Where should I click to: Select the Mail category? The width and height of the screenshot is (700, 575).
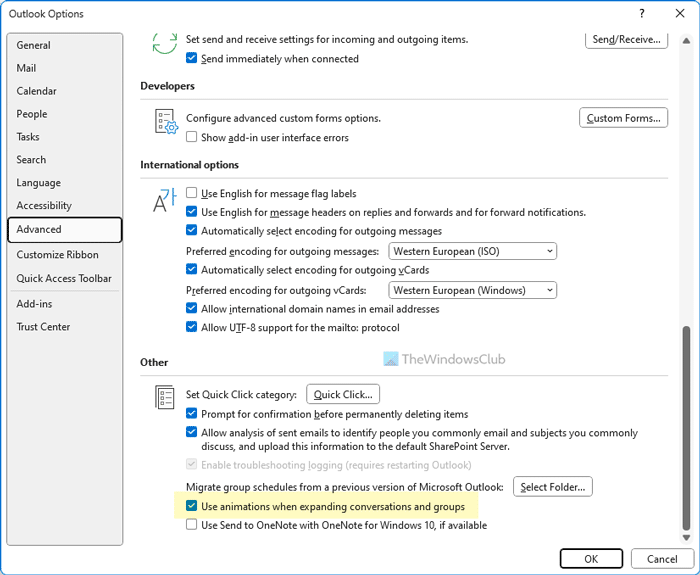[27, 68]
